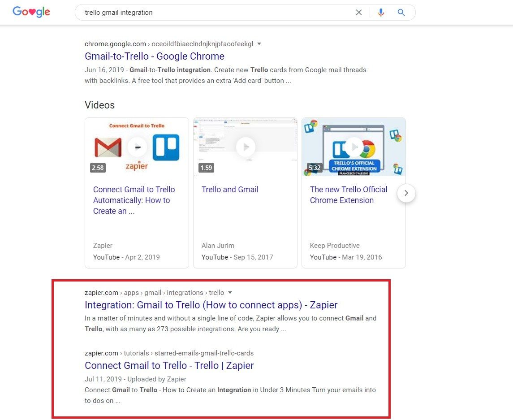Open 'The new Trello Official Chrome Extension' link
This screenshot has height=420, width=513.
(349, 195)
